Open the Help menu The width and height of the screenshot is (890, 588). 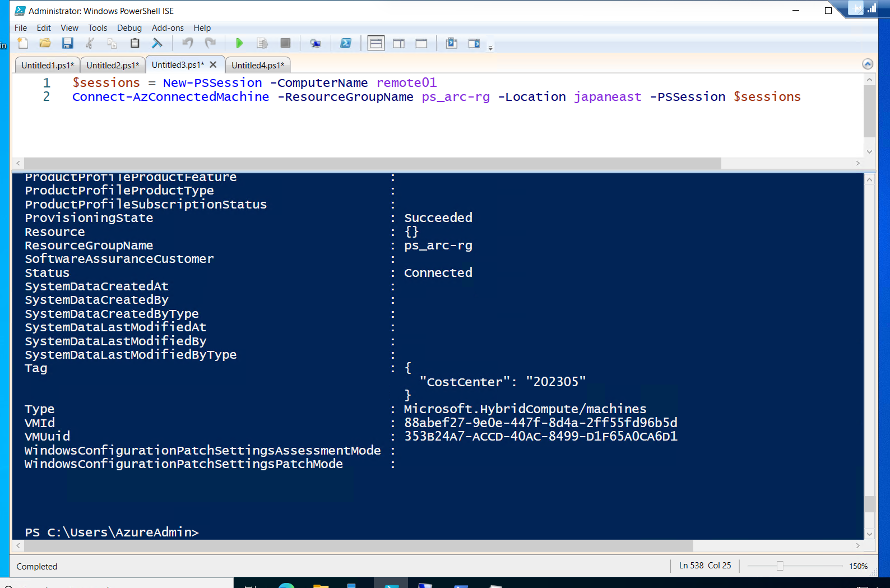pyautogui.click(x=202, y=28)
